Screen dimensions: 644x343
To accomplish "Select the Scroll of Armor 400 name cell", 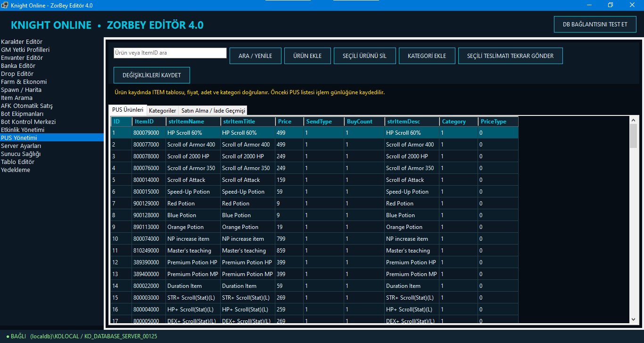I will (193, 145).
